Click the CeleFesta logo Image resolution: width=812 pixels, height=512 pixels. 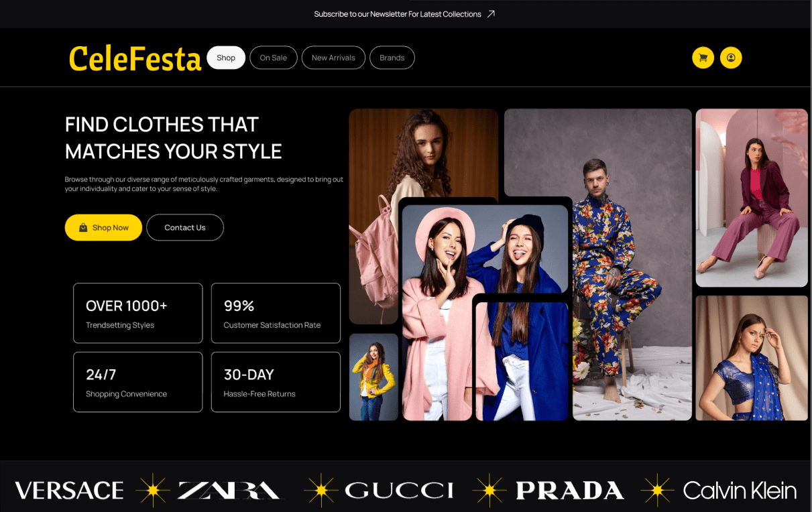point(135,59)
